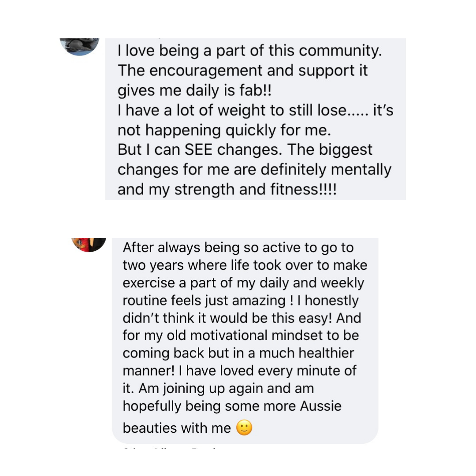Open the second commenter's red profile avatar
The image size is (476, 476).
pos(89,245)
